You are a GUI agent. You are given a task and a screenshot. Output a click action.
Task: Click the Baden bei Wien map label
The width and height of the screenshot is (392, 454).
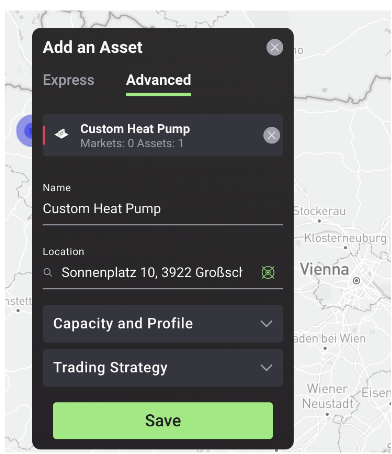[330, 339]
